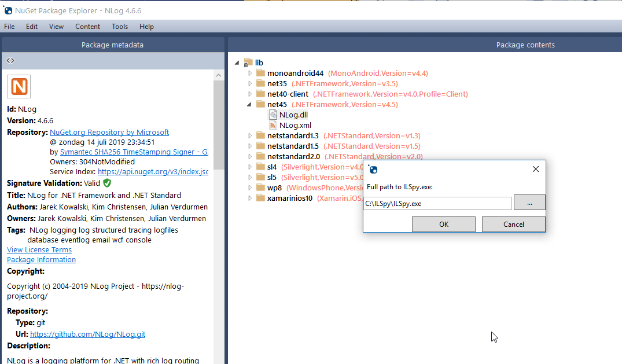The height and width of the screenshot is (364, 622).
Task: Click the ILSpy dialog title icon
Action: (x=373, y=170)
